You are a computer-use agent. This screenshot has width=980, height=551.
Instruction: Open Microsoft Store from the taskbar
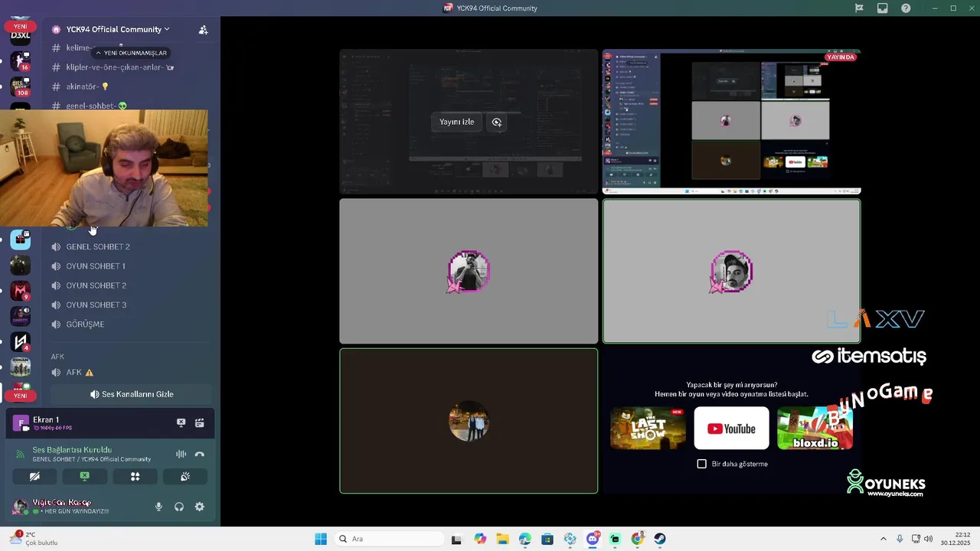click(547, 539)
